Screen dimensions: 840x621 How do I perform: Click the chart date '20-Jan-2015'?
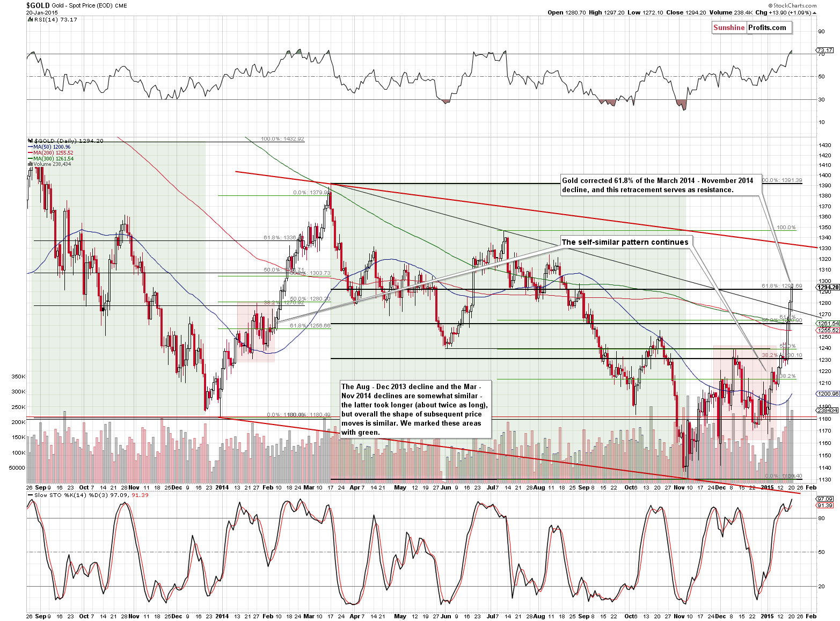tap(41, 13)
